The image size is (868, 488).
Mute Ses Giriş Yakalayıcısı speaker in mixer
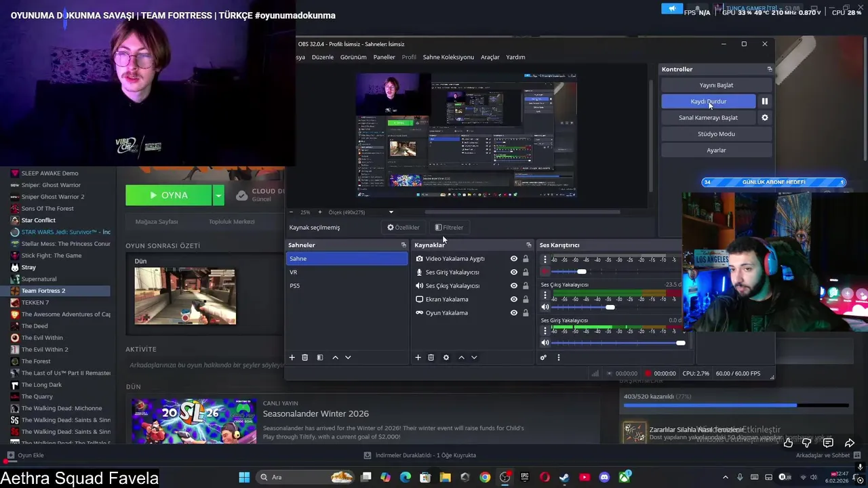click(x=545, y=343)
